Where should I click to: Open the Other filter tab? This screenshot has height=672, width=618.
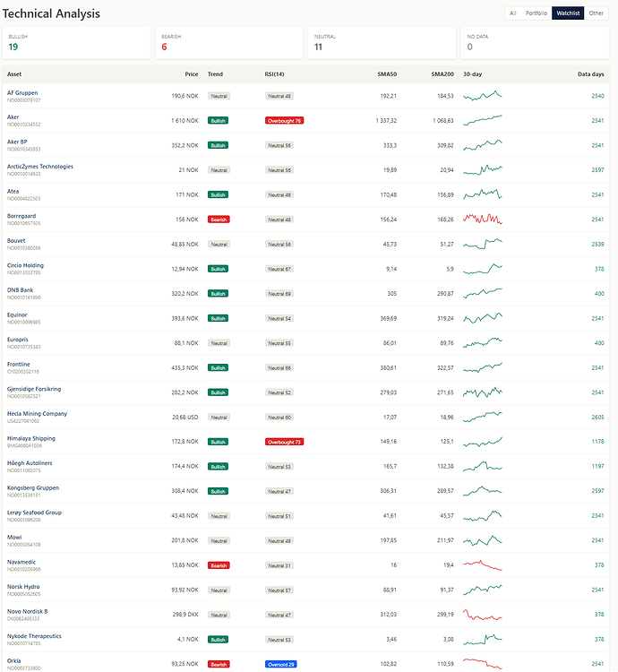pyautogui.click(x=596, y=13)
